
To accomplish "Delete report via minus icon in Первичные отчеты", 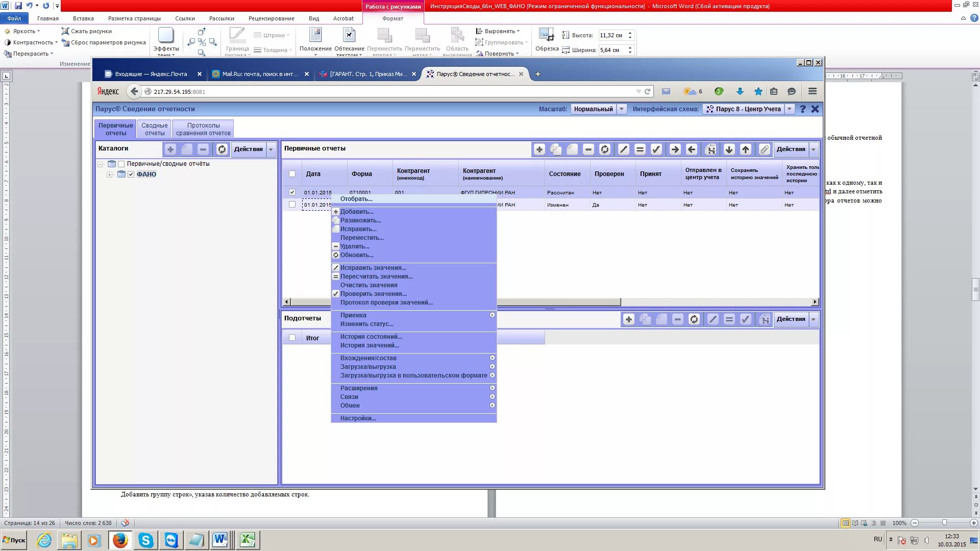I will pos(589,149).
